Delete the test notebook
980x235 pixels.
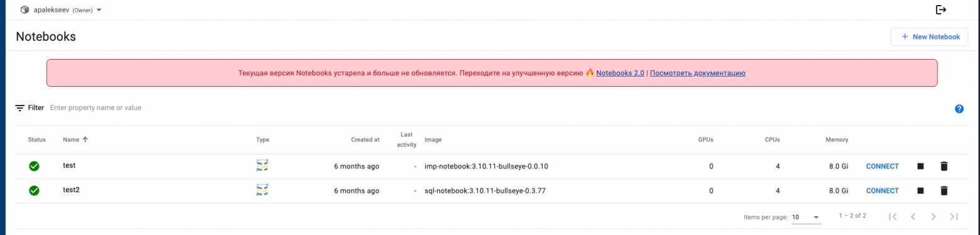[x=944, y=167]
